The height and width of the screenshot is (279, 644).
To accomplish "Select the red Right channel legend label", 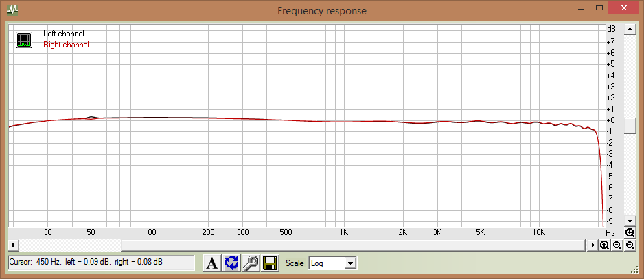I will coord(66,45).
